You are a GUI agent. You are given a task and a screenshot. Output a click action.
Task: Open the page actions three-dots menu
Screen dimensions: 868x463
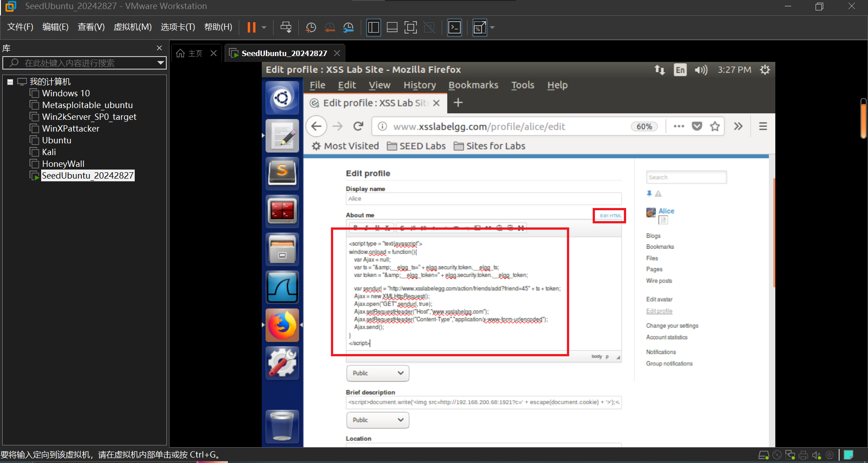click(679, 126)
